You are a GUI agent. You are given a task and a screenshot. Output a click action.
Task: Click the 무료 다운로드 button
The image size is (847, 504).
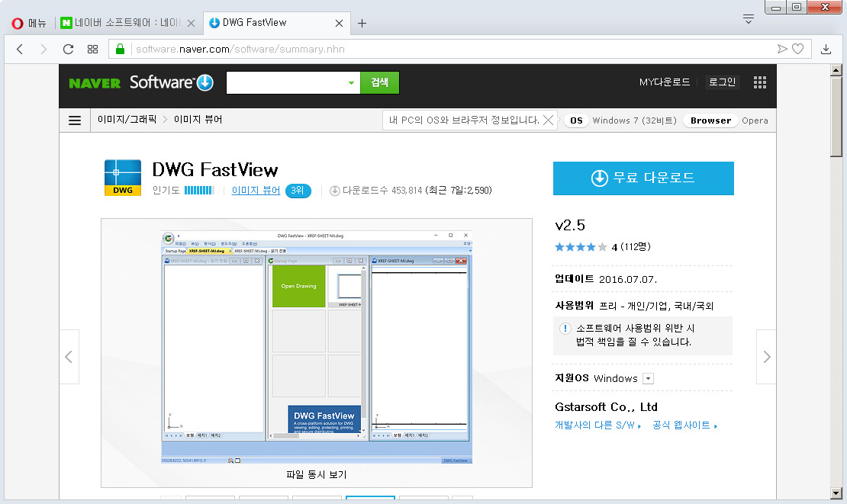(643, 178)
